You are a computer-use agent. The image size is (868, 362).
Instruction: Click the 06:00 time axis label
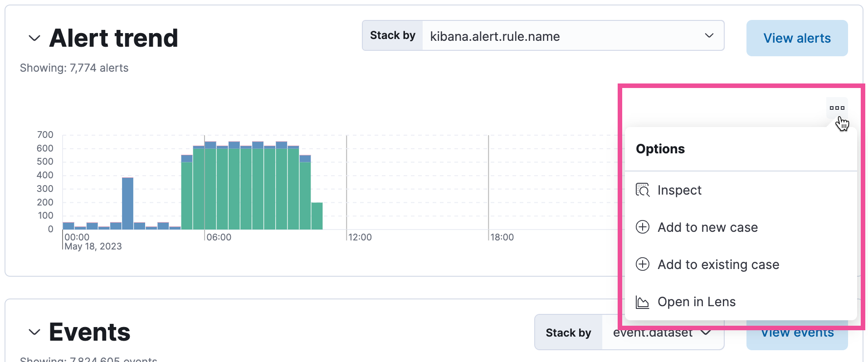tap(219, 237)
